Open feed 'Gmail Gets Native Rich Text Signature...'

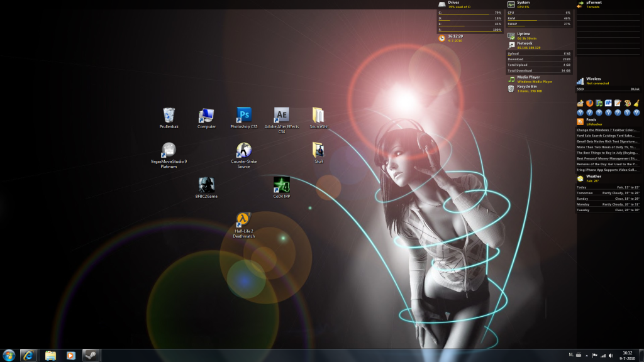[608, 141]
